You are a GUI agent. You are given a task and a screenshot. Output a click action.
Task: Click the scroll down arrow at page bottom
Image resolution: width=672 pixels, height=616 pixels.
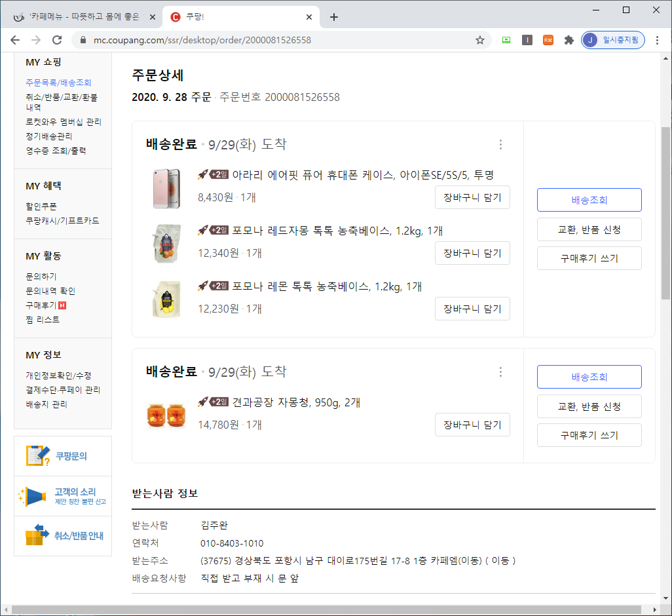point(665,598)
